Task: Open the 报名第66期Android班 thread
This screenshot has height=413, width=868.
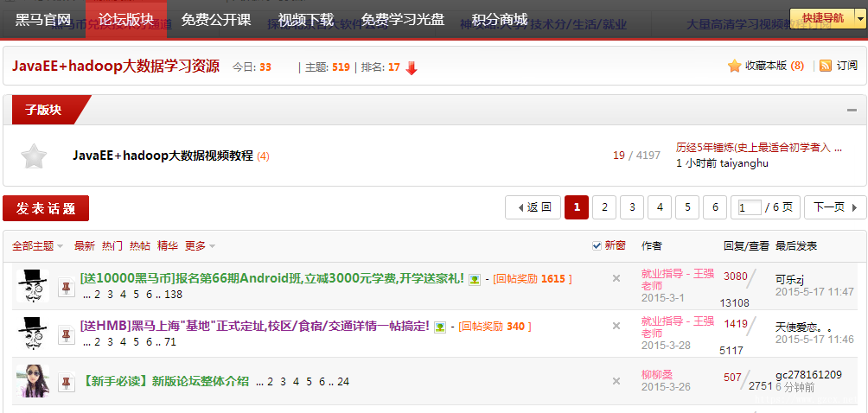Action: pyautogui.click(x=271, y=279)
